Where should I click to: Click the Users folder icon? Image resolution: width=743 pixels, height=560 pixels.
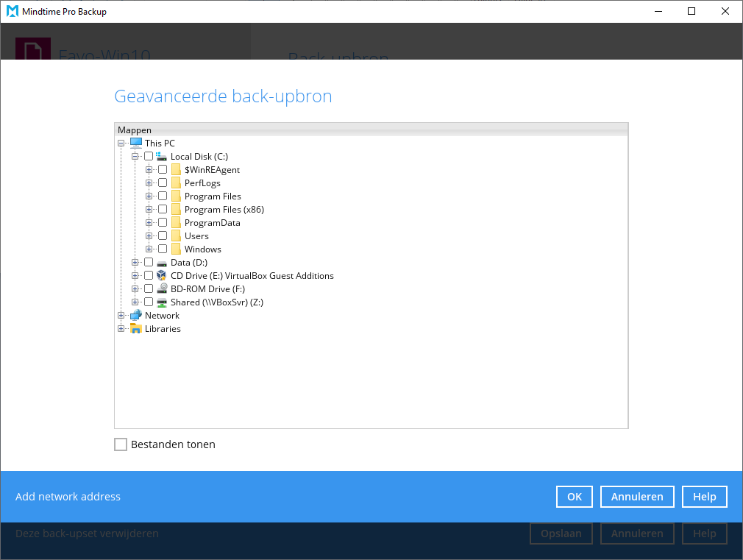click(176, 235)
